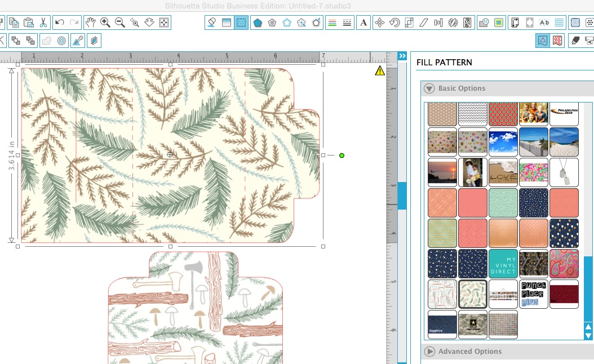Click the Fit to Window icon

pos(164,23)
